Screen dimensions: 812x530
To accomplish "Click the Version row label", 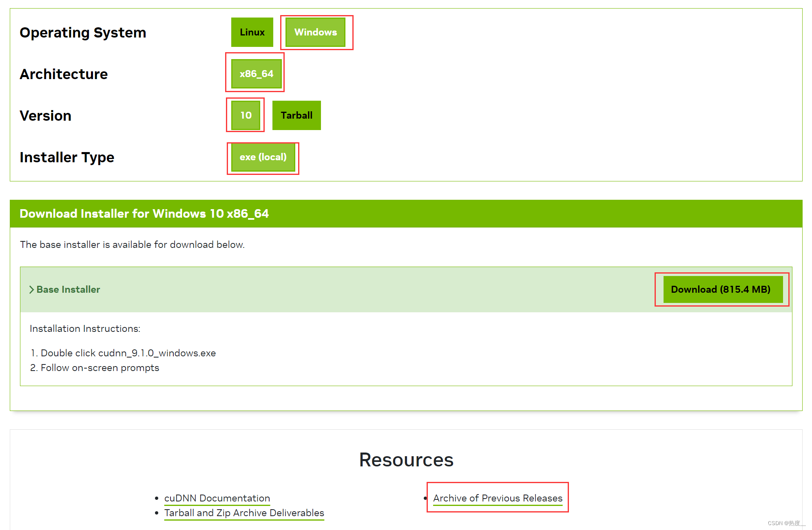I will pos(46,116).
